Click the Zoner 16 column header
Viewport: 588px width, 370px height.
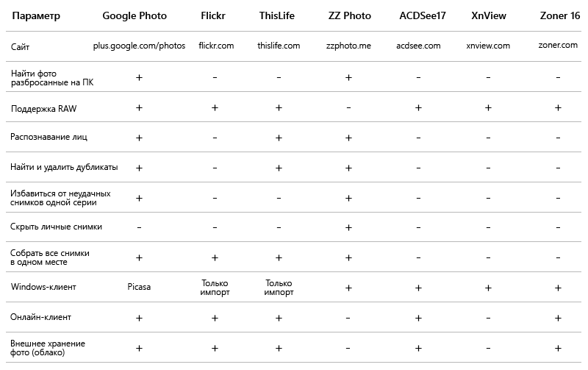pos(559,15)
